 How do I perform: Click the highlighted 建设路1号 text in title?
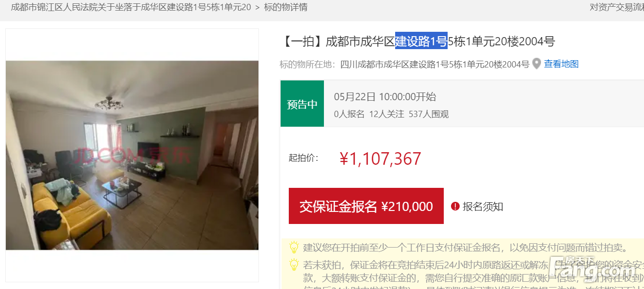pyautogui.click(x=421, y=41)
